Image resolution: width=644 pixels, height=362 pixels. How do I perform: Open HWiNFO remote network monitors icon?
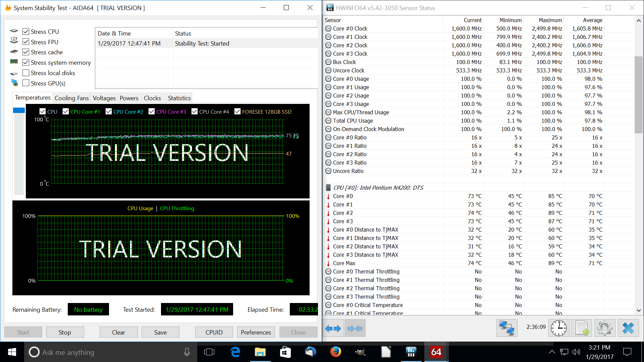pos(507,328)
